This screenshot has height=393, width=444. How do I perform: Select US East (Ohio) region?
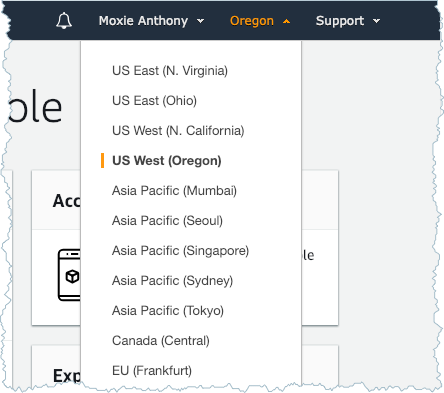pos(154,101)
